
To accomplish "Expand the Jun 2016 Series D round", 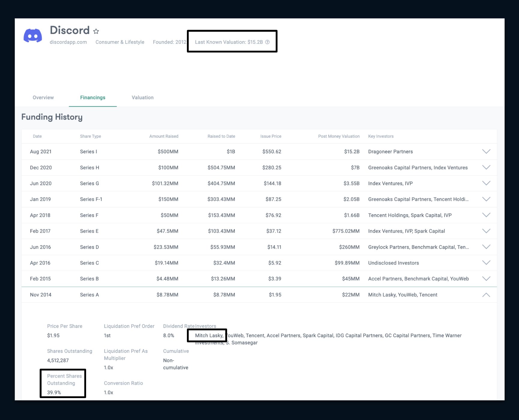I will [x=486, y=247].
